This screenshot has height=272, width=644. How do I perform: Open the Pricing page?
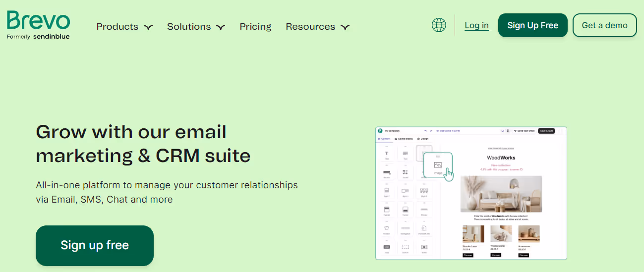click(255, 27)
